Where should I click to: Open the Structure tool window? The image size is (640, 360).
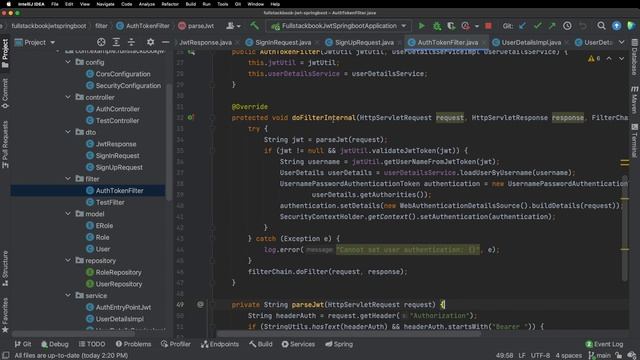coord(5,268)
